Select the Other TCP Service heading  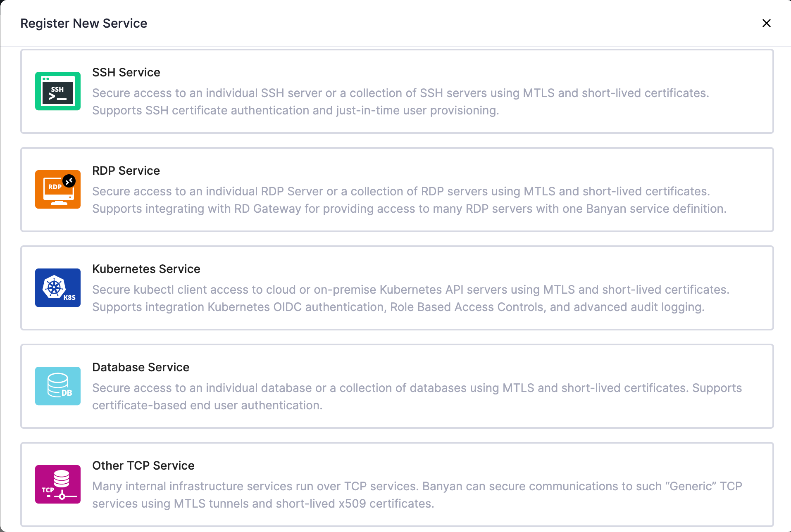pyautogui.click(x=143, y=465)
